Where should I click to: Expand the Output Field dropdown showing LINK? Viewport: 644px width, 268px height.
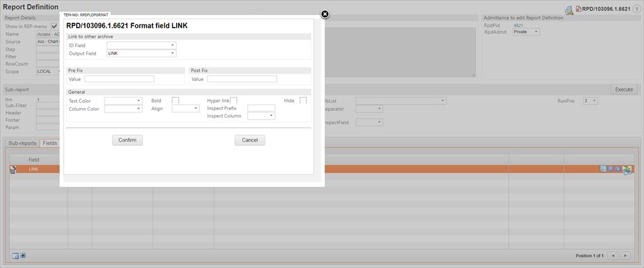point(142,53)
